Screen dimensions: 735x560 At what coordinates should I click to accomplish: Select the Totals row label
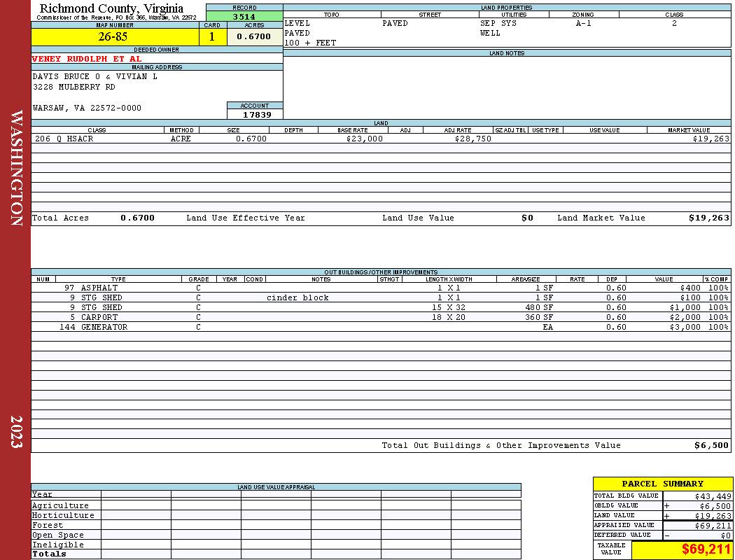click(49, 554)
